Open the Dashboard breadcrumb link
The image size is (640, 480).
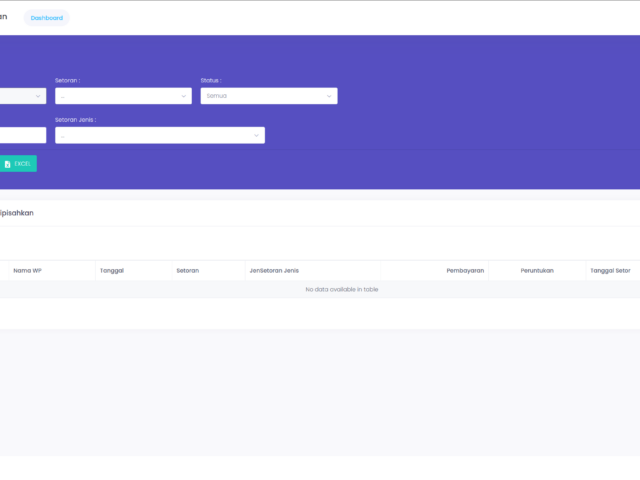47,18
